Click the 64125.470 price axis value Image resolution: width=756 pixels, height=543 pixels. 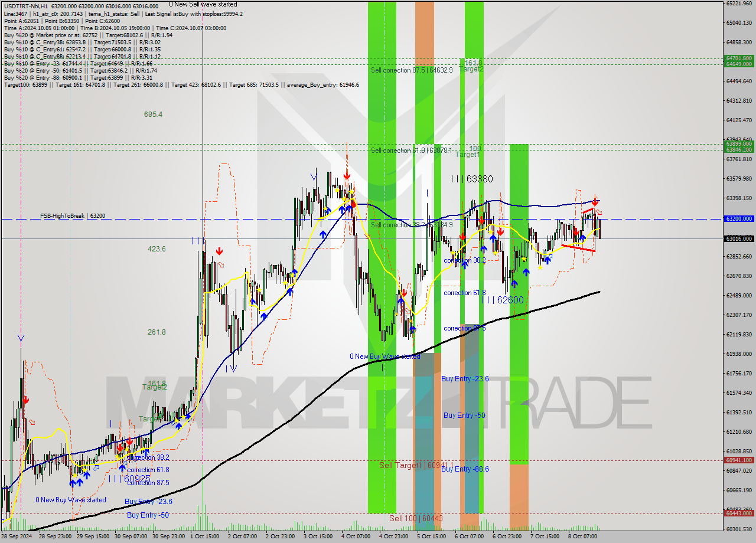point(739,120)
